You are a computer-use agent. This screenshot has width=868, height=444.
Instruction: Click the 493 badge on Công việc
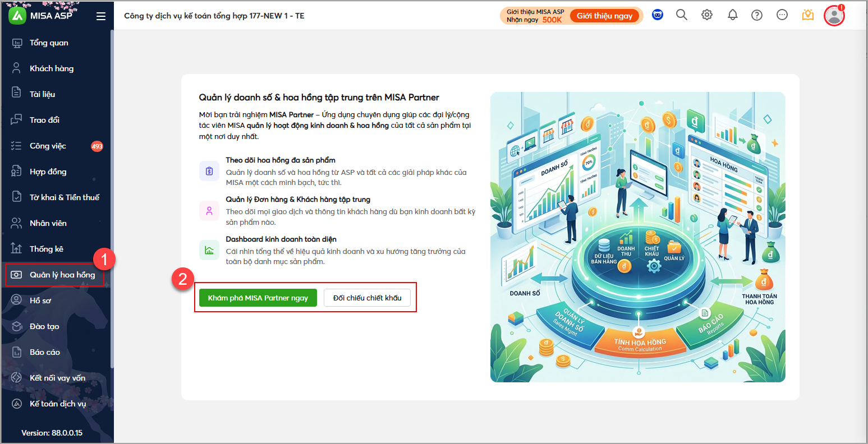[x=97, y=146]
